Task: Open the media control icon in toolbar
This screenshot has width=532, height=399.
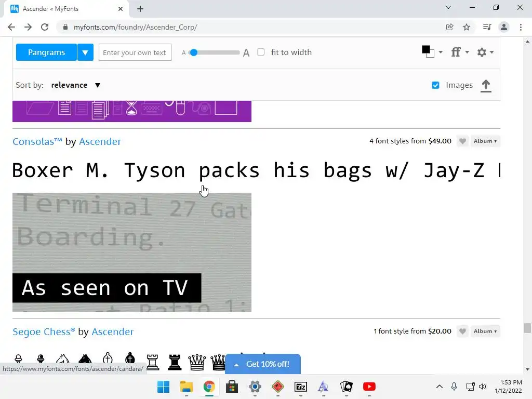Action: (x=487, y=27)
